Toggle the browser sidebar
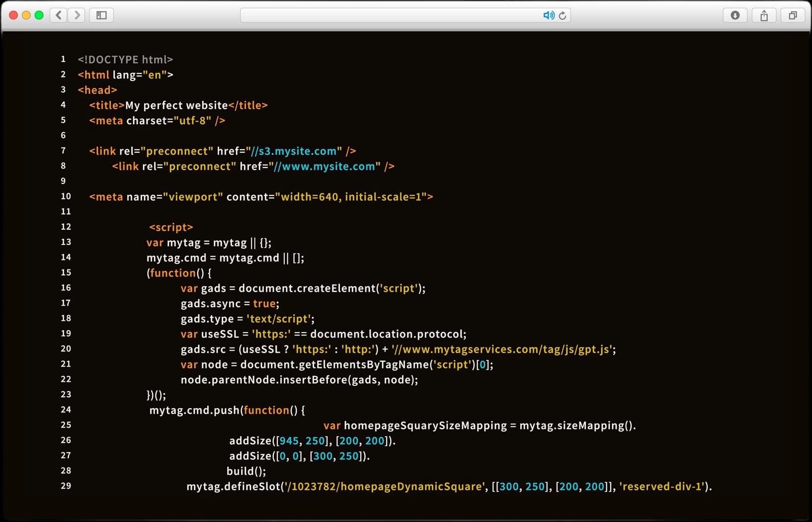The height and width of the screenshot is (522, 812). (x=101, y=15)
